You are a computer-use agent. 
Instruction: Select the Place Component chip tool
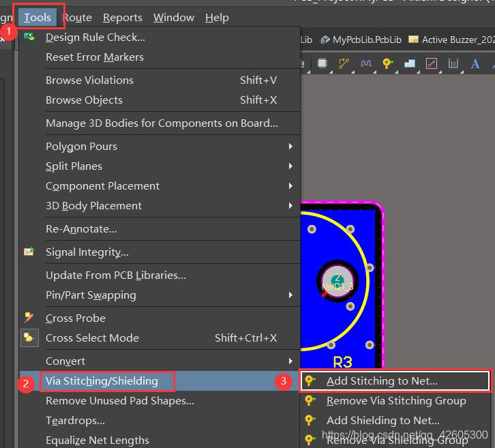point(322,63)
